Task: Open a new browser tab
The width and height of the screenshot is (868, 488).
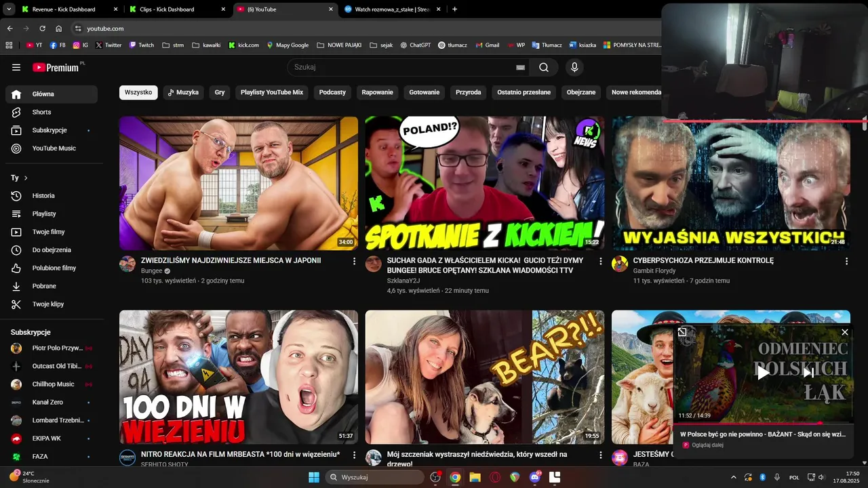Action: [454, 9]
